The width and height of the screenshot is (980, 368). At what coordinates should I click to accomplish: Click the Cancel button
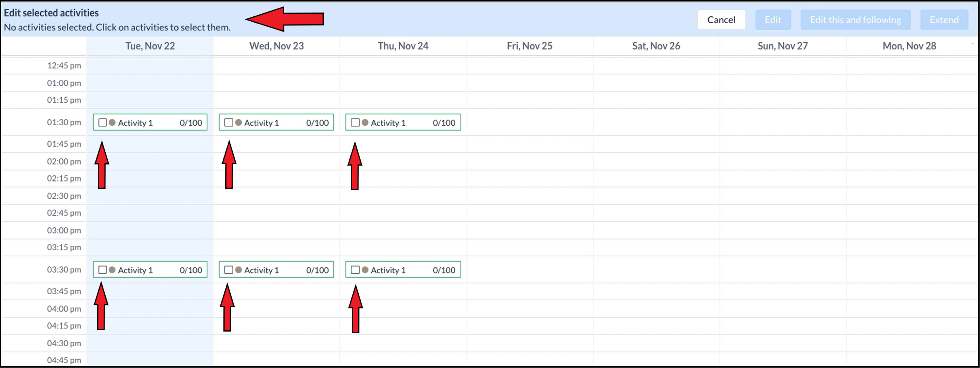[x=721, y=19]
